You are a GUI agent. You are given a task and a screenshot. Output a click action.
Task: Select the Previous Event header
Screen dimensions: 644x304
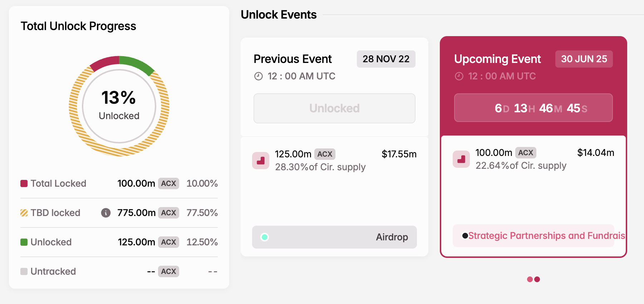pyautogui.click(x=293, y=59)
